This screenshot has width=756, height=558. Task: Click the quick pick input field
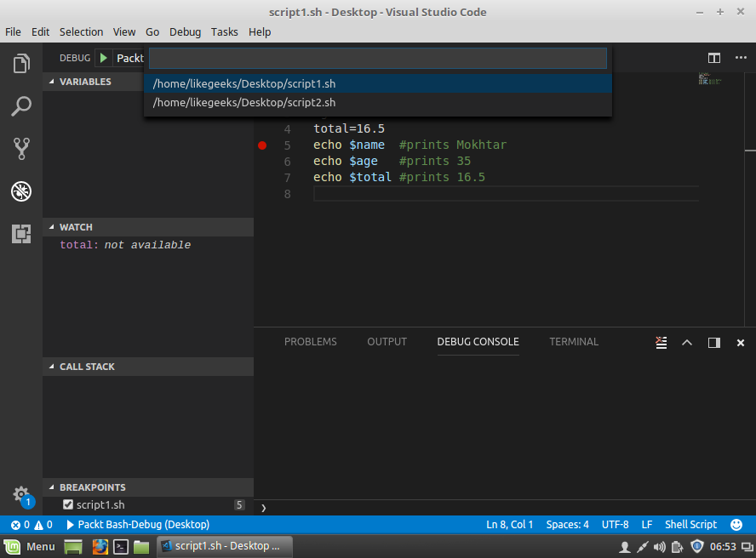tap(377, 58)
